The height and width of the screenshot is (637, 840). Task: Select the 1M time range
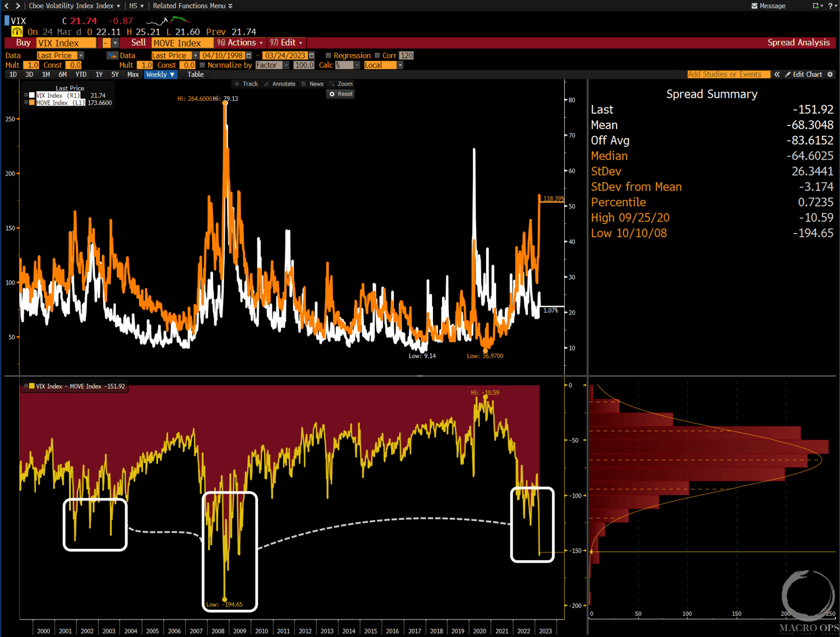(46, 74)
